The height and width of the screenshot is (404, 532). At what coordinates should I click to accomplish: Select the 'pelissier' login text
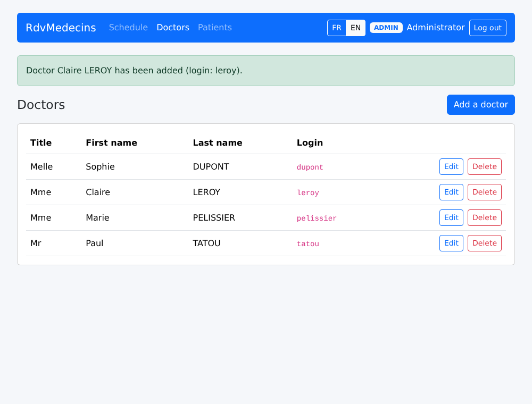click(317, 218)
